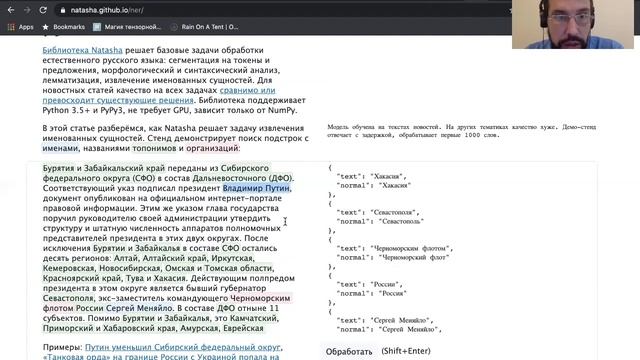This screenshot has width=640, height=360.
Task: Click JSON line "normal": "Севастополь"
Action: [380, 222]
